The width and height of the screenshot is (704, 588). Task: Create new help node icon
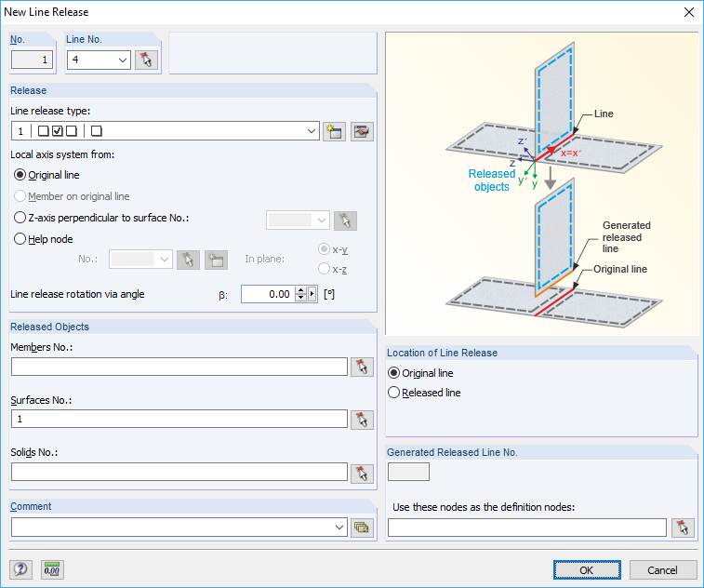pyautogui.click(x=216, y=260)
